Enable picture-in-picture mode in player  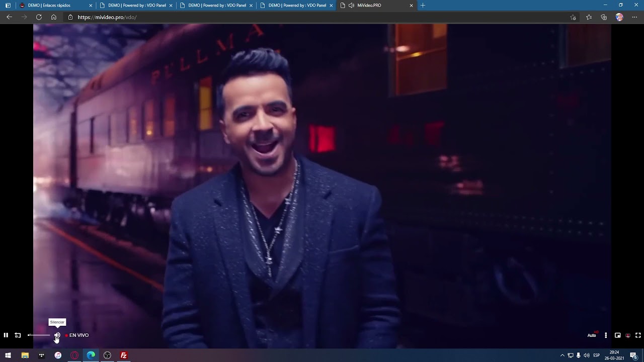(x=617, y=335)
